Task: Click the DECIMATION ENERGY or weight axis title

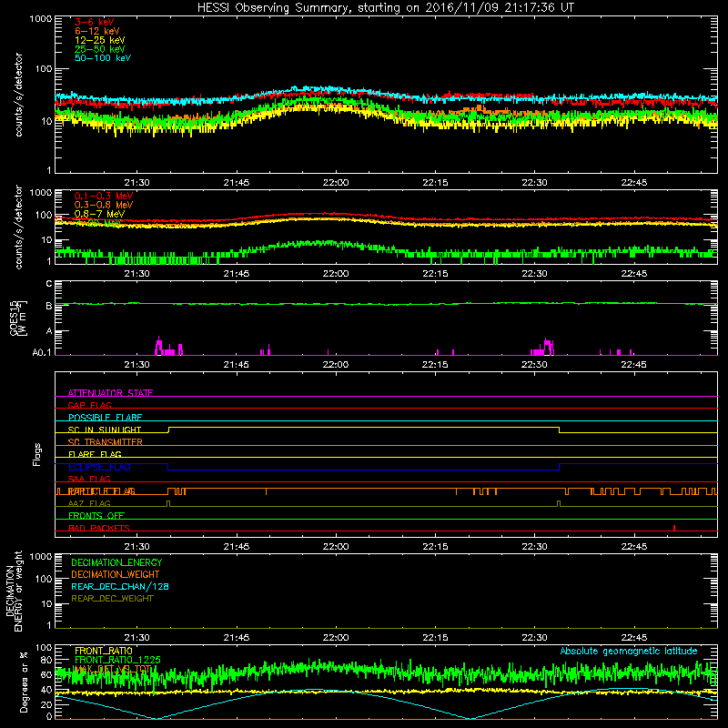Action: click(14, 591)
